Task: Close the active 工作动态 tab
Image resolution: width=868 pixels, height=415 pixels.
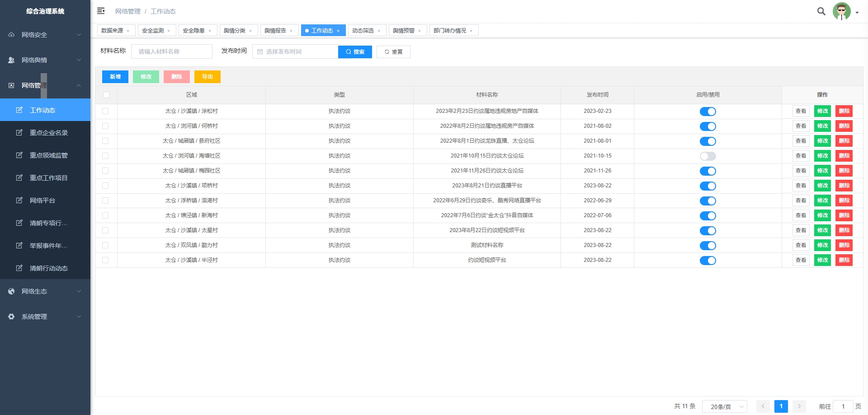Action: (338, 31)
